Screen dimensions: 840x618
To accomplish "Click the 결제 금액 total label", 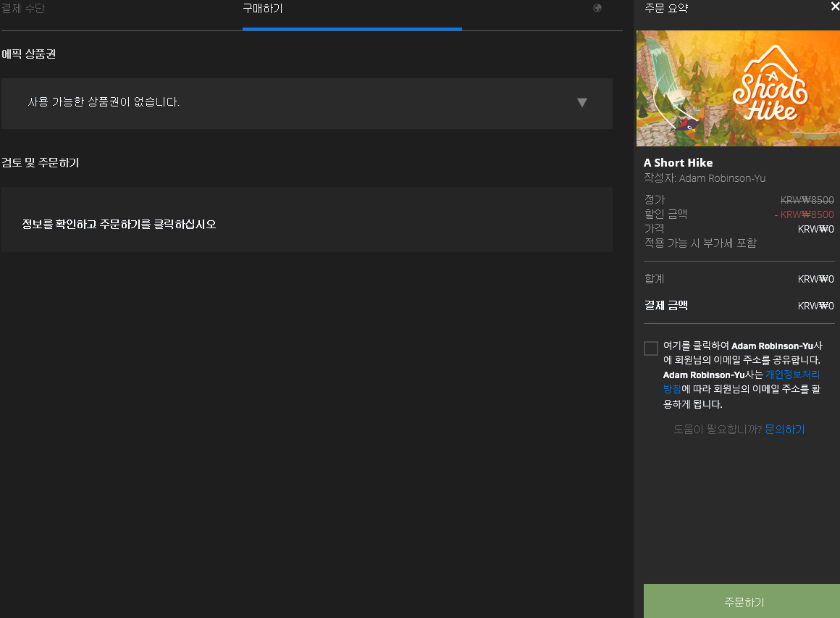I will (666, 306).
